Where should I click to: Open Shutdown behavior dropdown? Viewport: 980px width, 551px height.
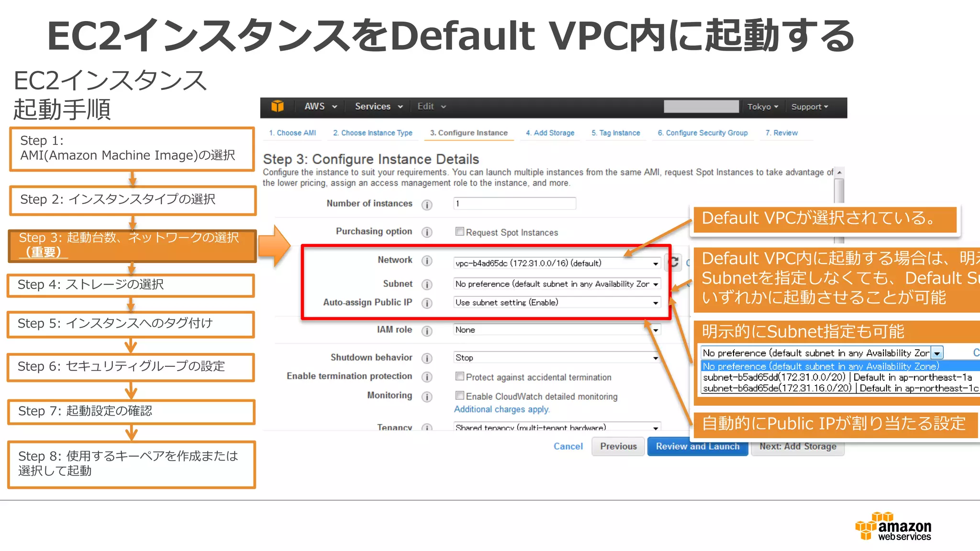pos(557,358)
